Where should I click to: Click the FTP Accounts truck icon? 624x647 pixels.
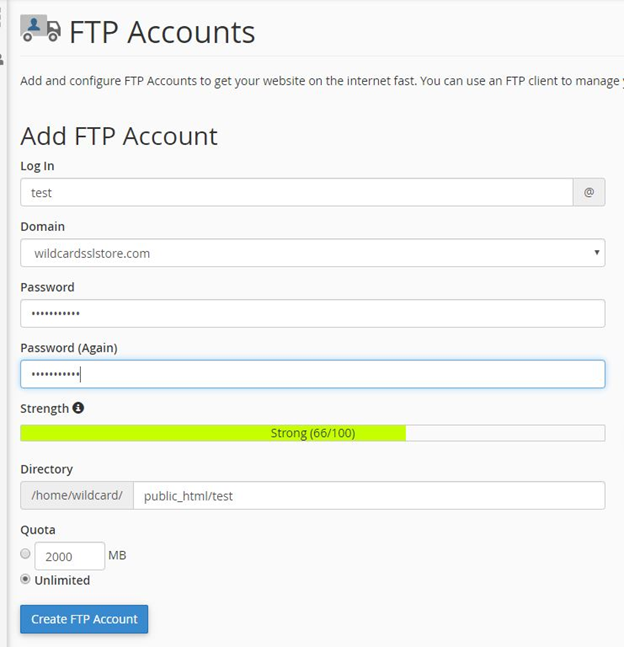point(40,28)
